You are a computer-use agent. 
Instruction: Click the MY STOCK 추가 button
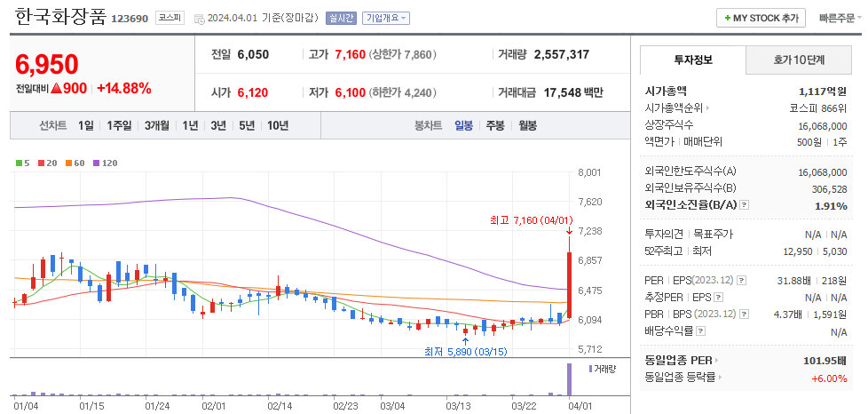pos(761,19)
